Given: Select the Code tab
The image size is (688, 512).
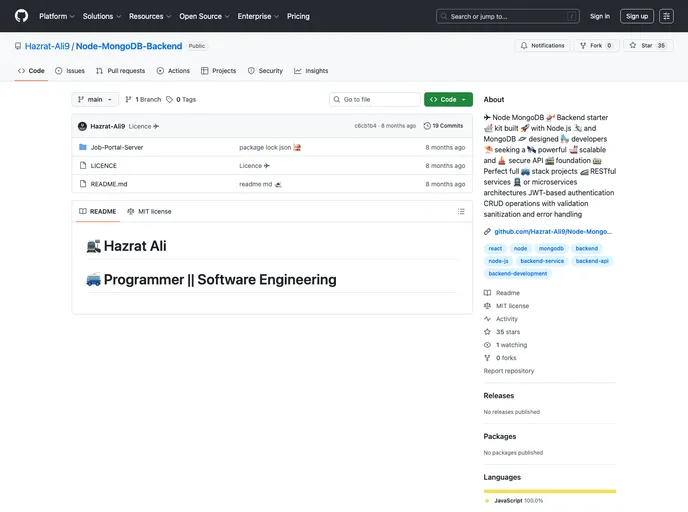Looking at the screenshot, I should [31, 71].
